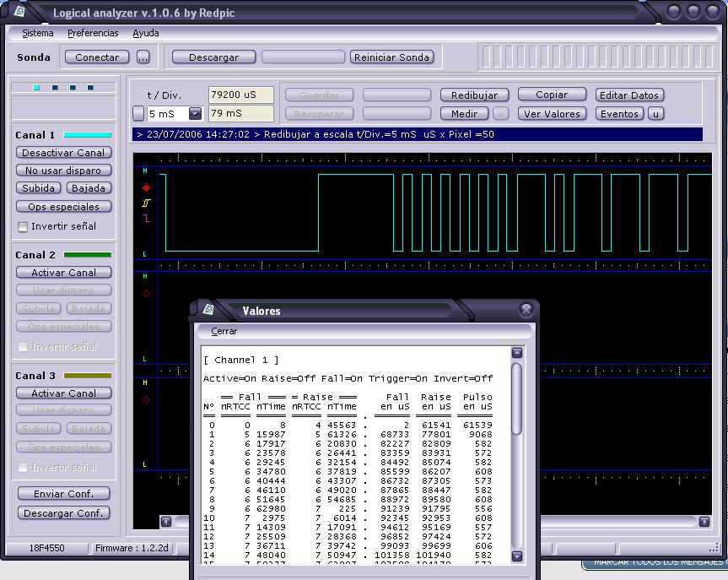Screen dimensions: 728x580
Task: Open the Preferencias menu
Action: point(93,33)
